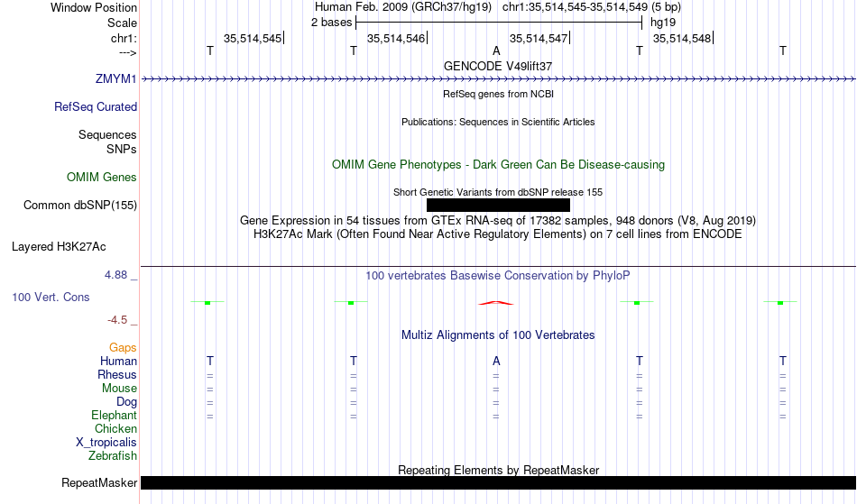Select the OMIM Genes track label

tap(102, 177)
